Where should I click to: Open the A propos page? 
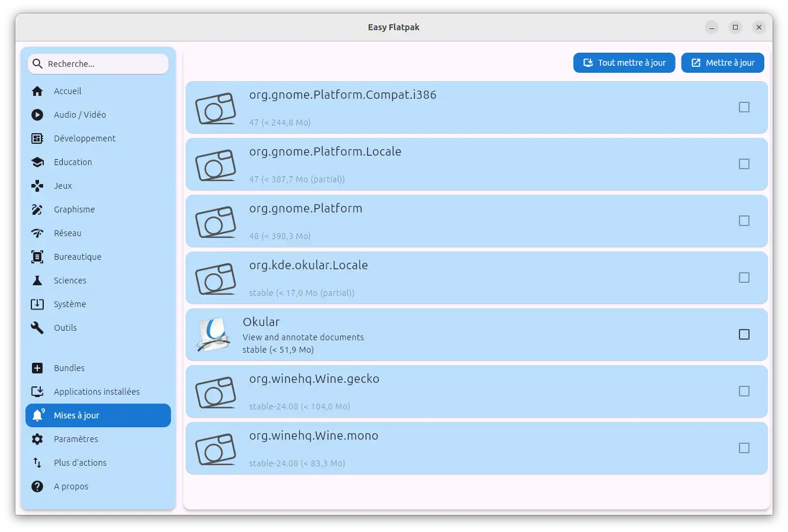(98, 486)
